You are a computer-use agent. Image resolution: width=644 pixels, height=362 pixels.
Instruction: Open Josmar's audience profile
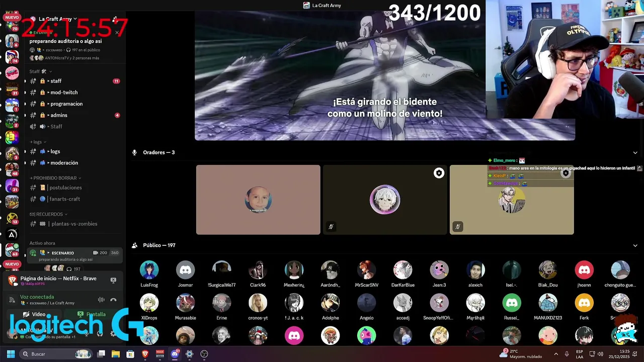pyautogui.click(x=185, y=270)
